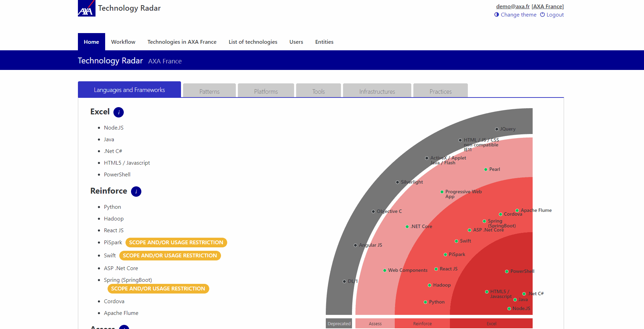Switch to the Patterns tab
Viewport: 644px width, 329px height.
(209, 91)
